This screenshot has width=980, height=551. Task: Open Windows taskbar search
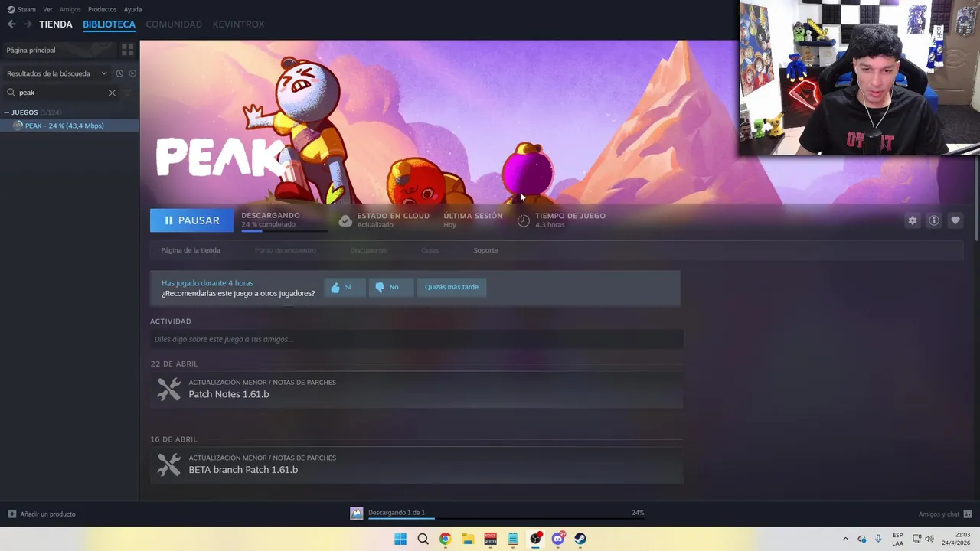coord(423,539)
